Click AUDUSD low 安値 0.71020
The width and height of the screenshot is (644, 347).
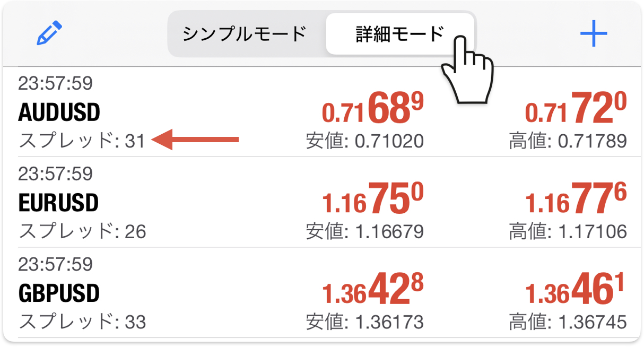pyautogui.click(x=365, y=141)
